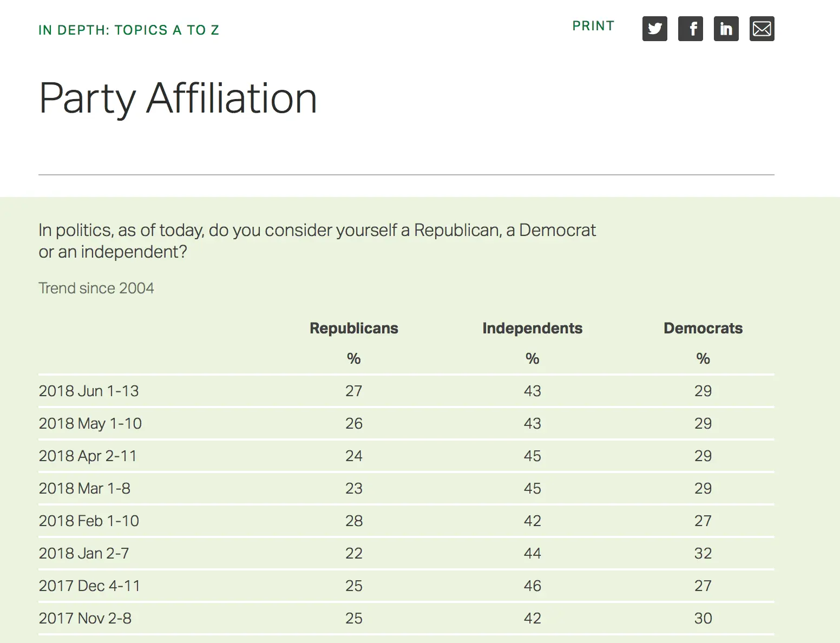The width and height of the screenshot is (840, 643).
Task: Click the Democrats column header
Action: 703,328
